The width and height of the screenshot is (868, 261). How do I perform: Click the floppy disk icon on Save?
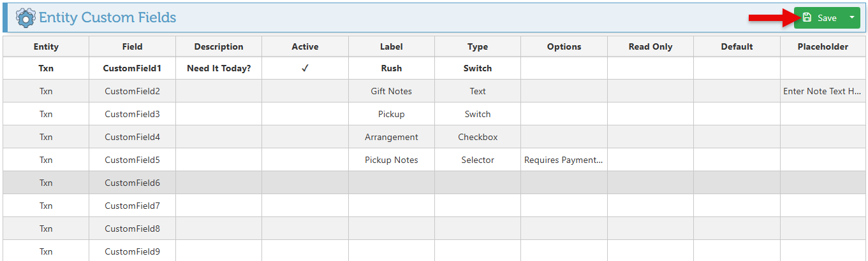click(807, 18)
